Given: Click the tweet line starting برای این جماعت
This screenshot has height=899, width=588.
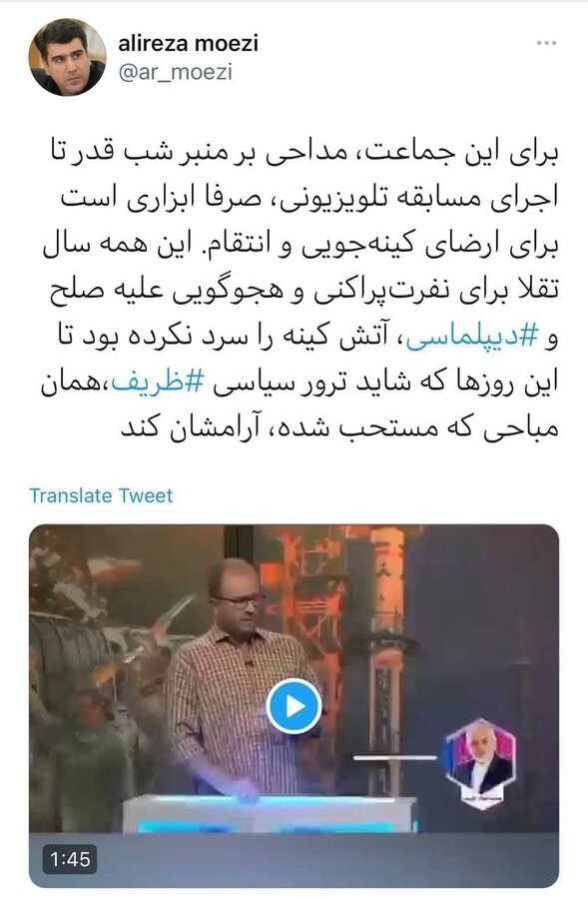Looking at the screenshot, I should (302, 153).
